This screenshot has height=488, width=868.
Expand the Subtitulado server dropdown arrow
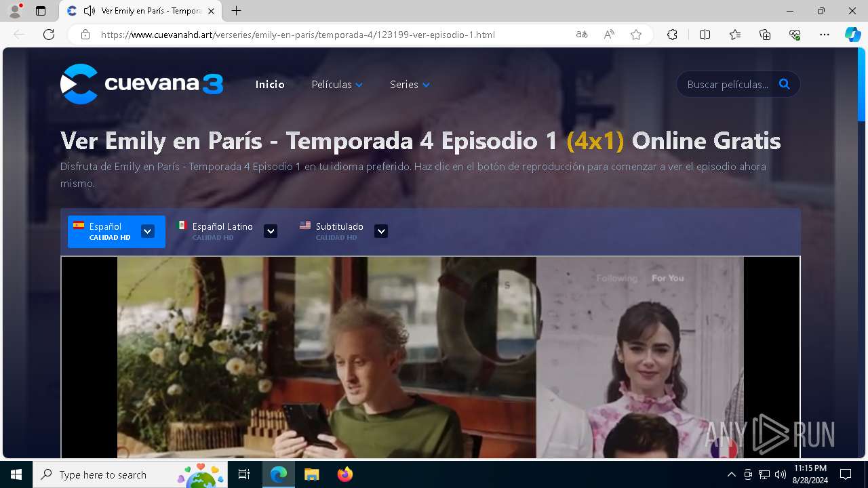[381, 231]
